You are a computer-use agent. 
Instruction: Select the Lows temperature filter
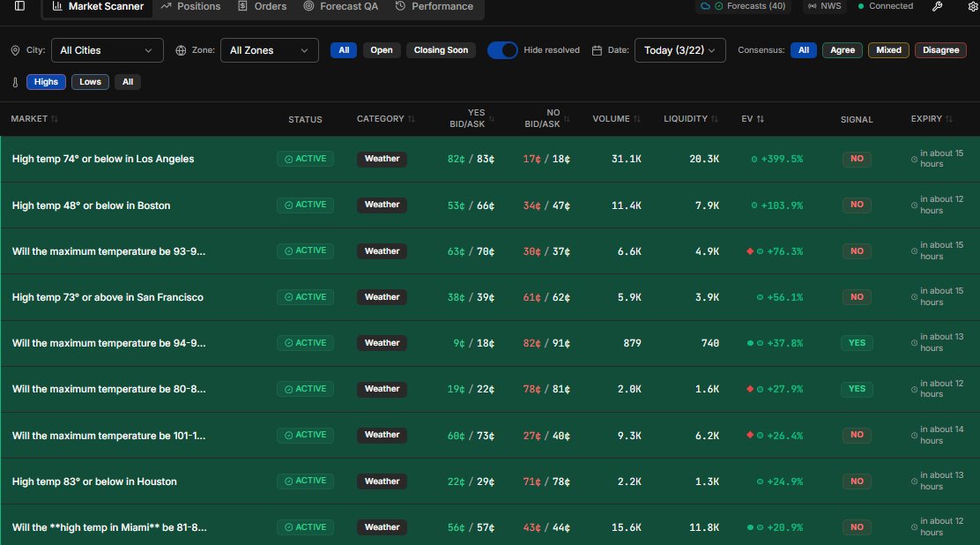[x=90, y=82]
